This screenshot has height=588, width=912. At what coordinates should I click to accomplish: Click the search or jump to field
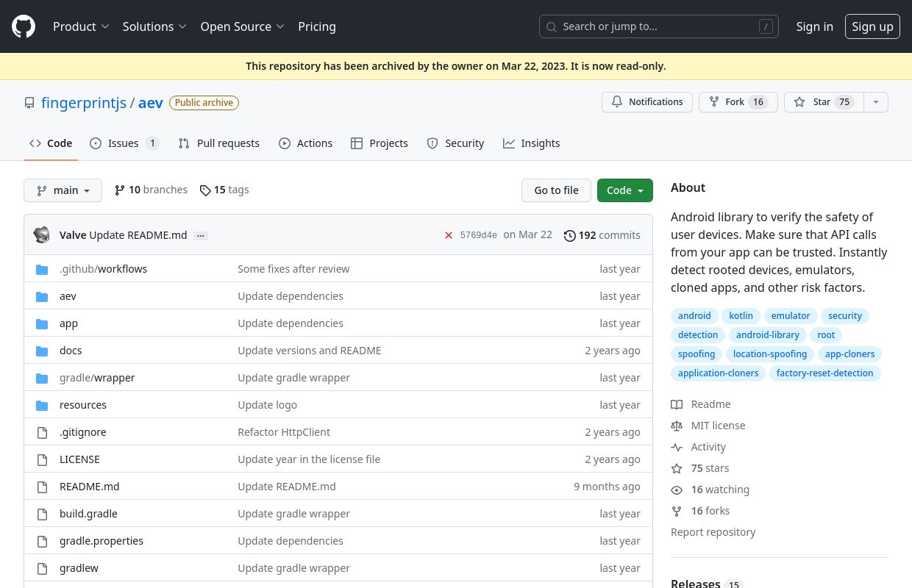tap(659, 26)
